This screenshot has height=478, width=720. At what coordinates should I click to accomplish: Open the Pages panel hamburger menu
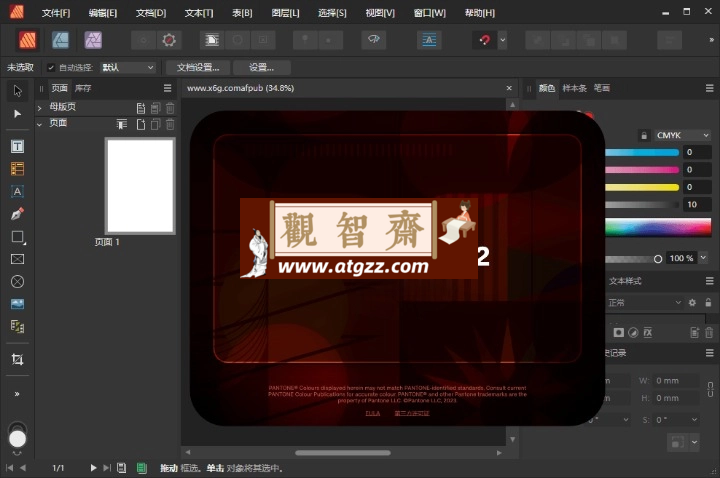point(168,88)
